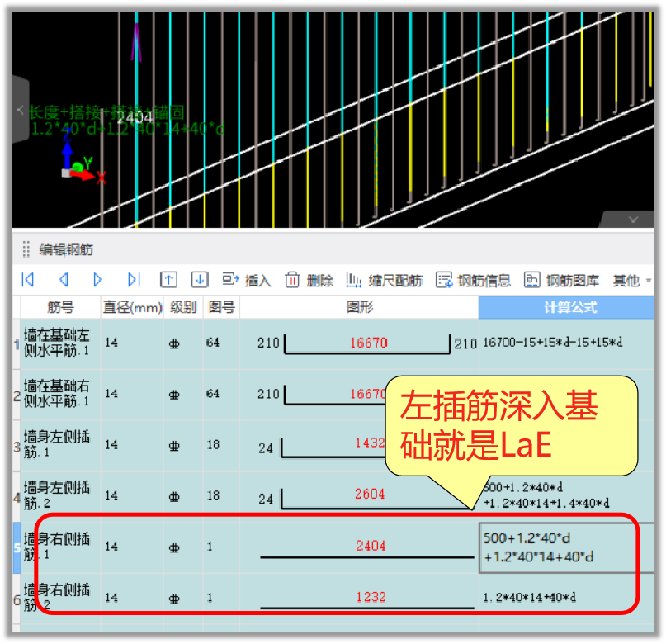Click length value 2404 in row 5
The width and height of the screenshot is (666, 644).
371,546
